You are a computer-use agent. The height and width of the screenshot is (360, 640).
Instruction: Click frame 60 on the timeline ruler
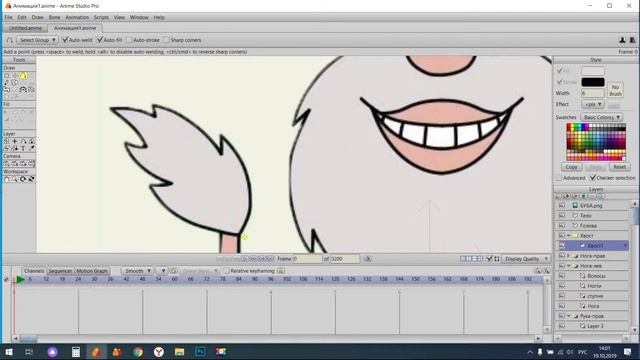tap(174, 279)
